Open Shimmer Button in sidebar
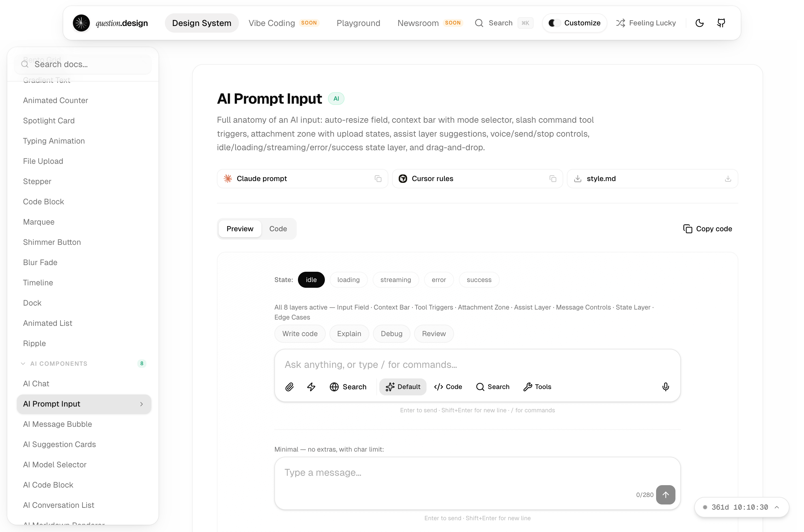804x532 pixels. pos(84,242)
